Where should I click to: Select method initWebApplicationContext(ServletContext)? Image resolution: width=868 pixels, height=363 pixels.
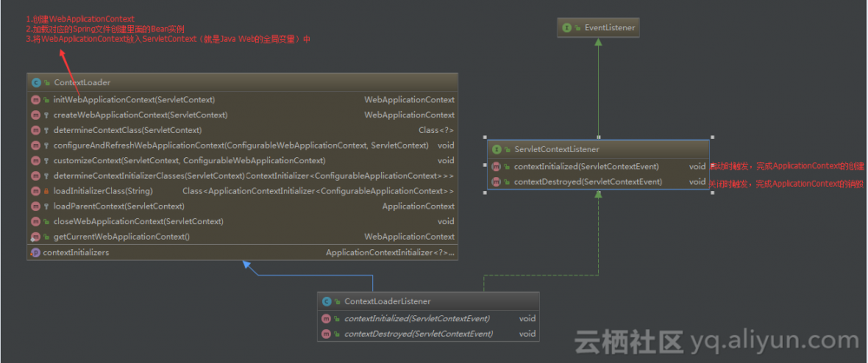pos(134,100)
